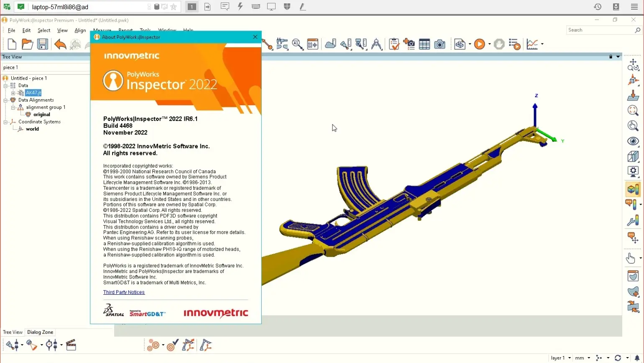Click the keyboard icon in remote toolbar
This screenshot has height=363, width=644.
pyautogui.click(x=256, y=6)
